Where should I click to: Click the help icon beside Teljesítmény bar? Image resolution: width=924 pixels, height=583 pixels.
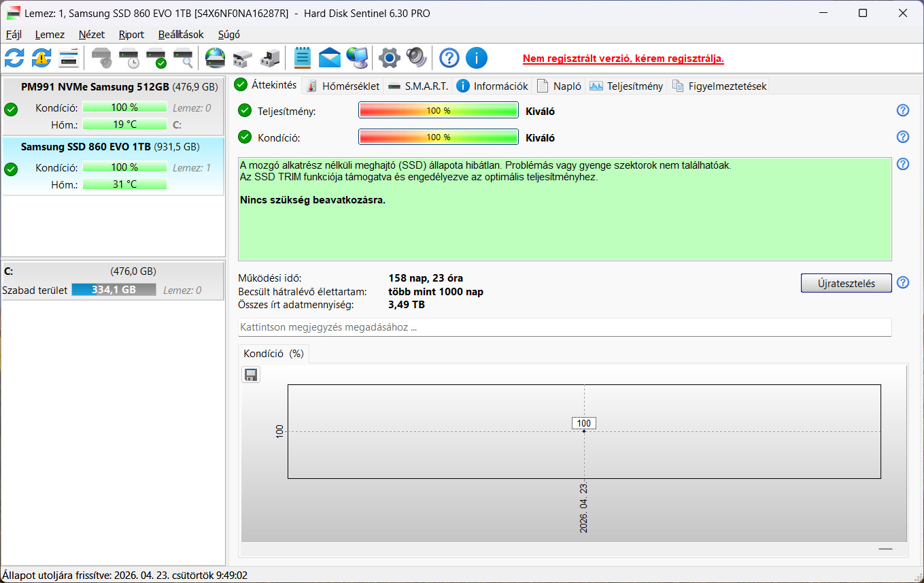tap(903, 111)
